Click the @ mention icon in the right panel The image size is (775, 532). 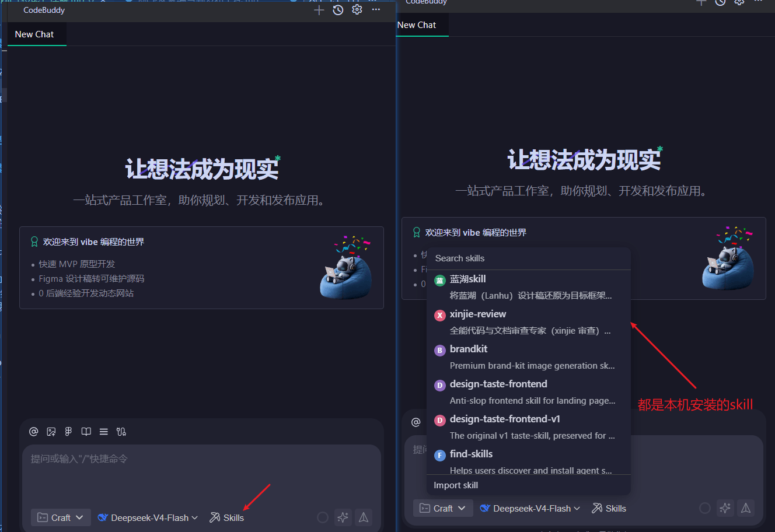(416, 422)
